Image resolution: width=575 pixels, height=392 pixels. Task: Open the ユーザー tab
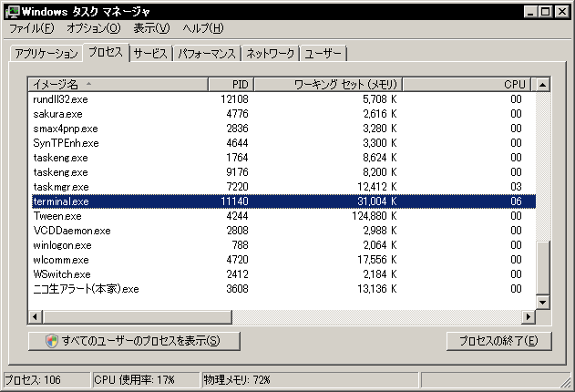tap(323, 54)
